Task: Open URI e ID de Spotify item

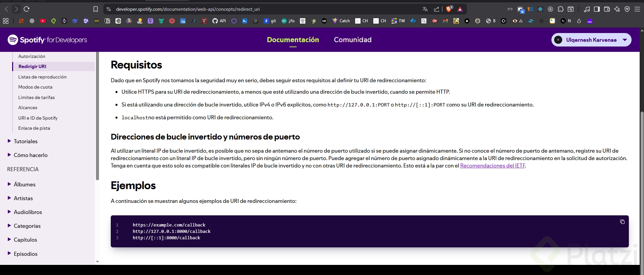Action: [38, 118]
